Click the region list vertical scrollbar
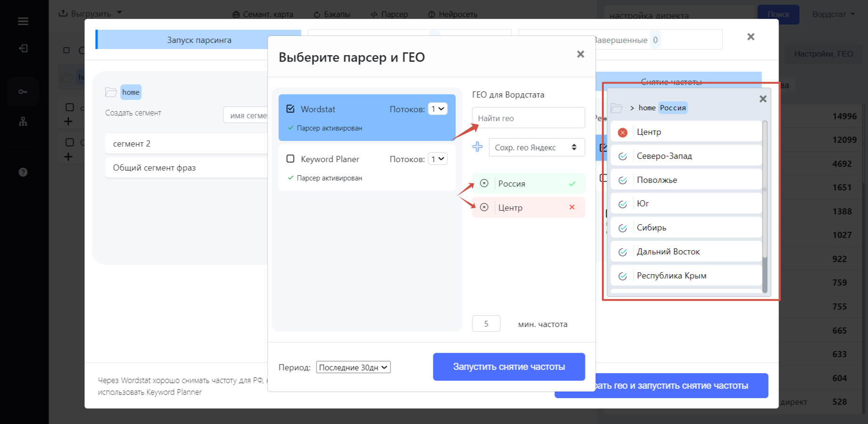 coord(764,207)
